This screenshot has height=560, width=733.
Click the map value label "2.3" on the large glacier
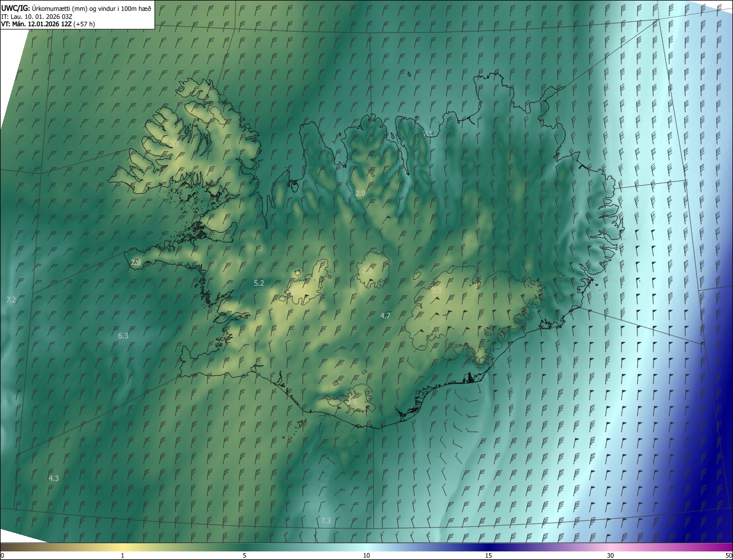click(x=436, y=291)
